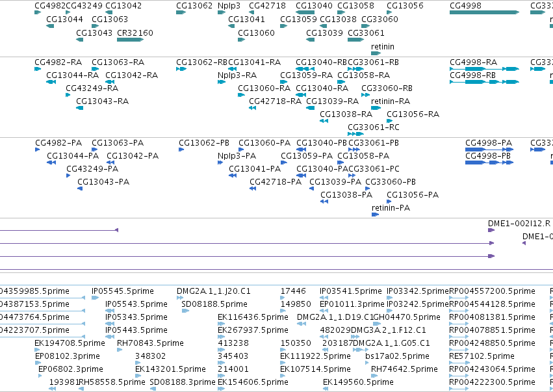The image size is (553, 392).
Task: Select gene CG13063 in the top track
Action: pyautogui.click(x=110, y=19)
